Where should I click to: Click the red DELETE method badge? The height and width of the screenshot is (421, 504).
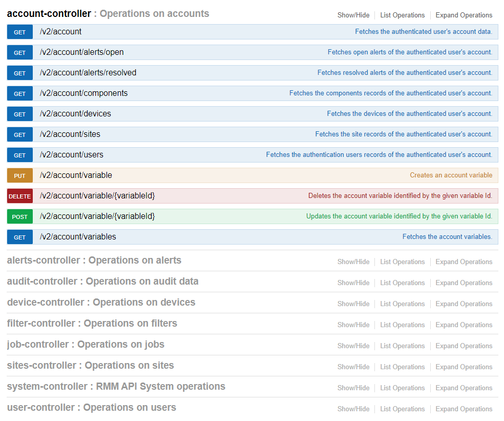pos(19,196)
